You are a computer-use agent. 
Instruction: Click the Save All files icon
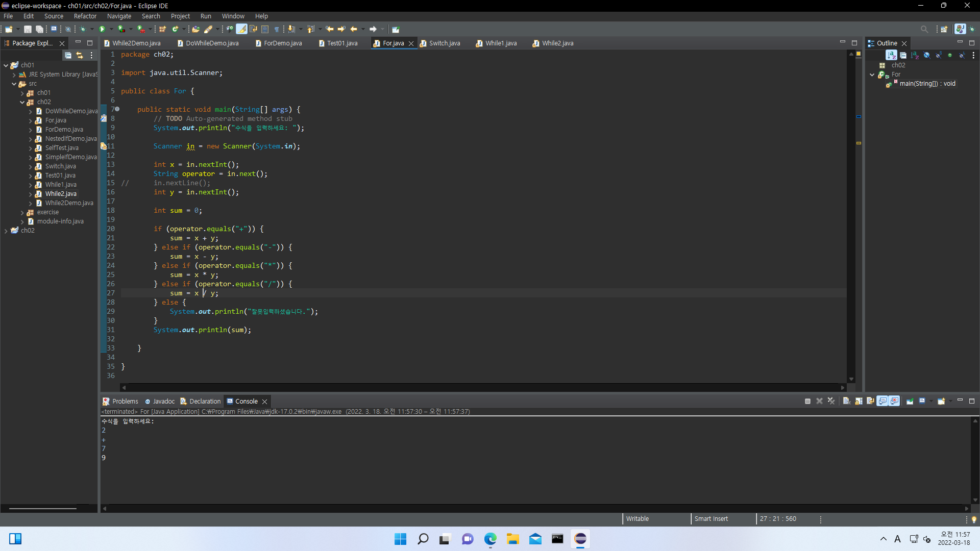pyautogui.click(x=38, y=29)
